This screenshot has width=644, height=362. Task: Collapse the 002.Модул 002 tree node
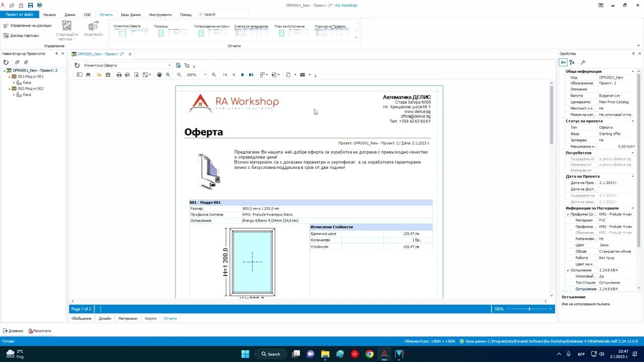click(9, 88)
